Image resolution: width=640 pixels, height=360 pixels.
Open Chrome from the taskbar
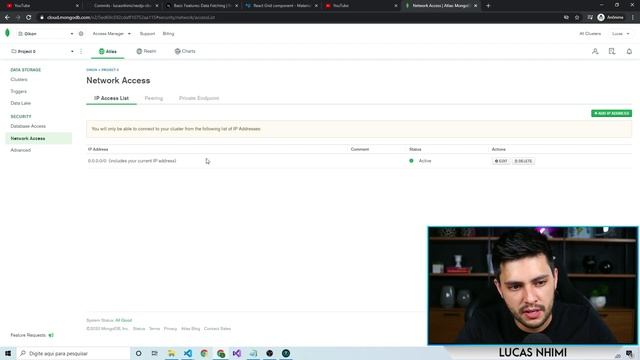point(204,353)
